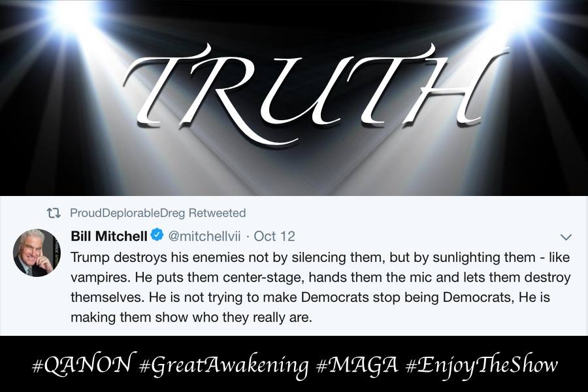Open the Bill Mitchell display name
This screenshot has width=588, height=392.
pos(108,236)
